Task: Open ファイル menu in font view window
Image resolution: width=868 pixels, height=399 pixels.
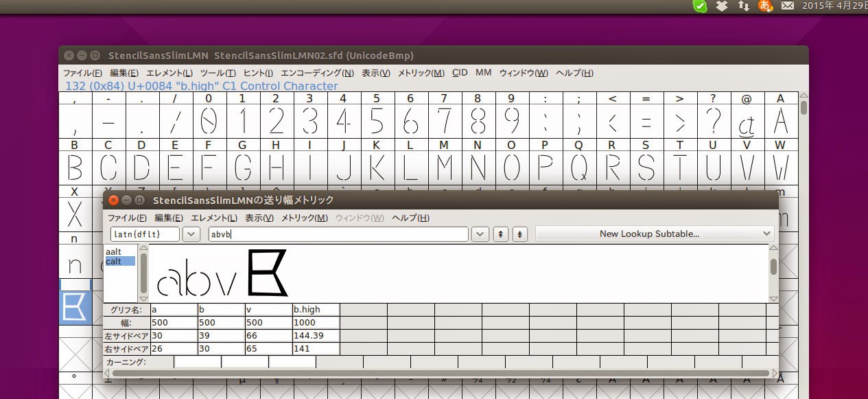Action: tap(82, 73)
